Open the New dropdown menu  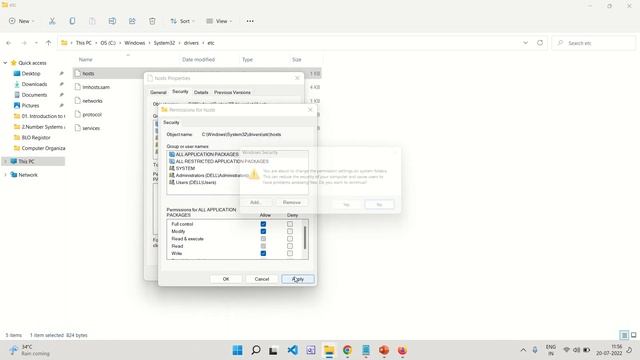point(21,21)
